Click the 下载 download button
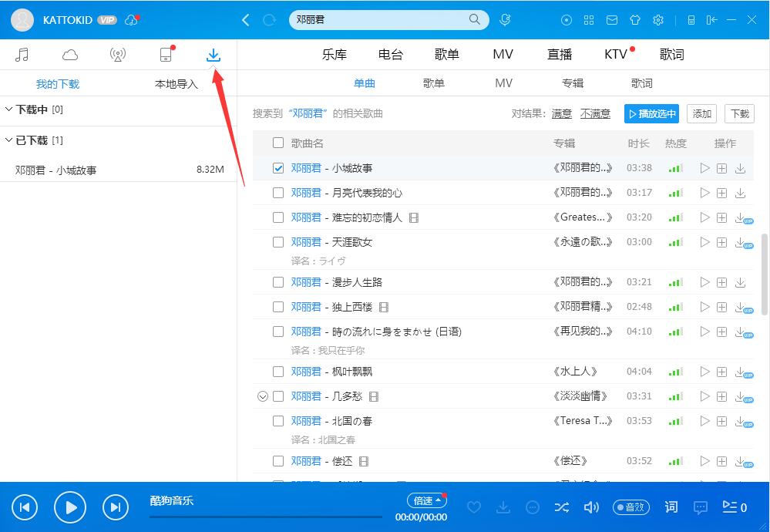The image size is (770, 532). pos(739,113)
